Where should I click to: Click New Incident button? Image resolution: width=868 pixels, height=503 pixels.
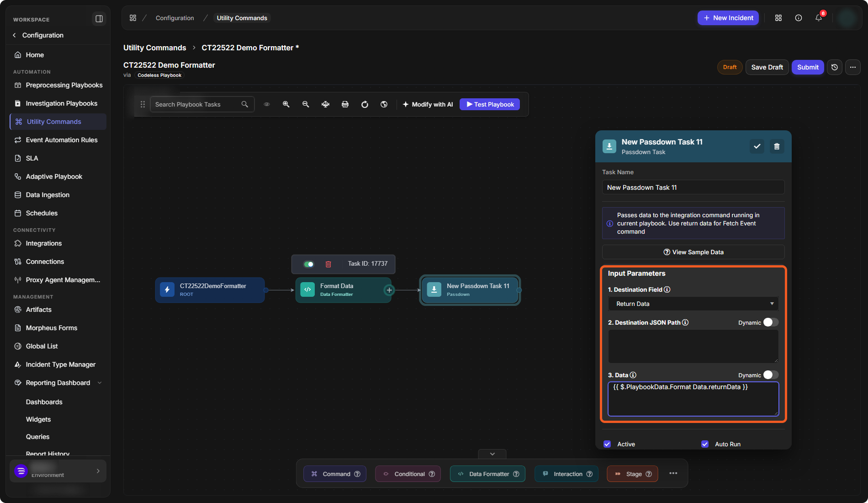[728, 18]
